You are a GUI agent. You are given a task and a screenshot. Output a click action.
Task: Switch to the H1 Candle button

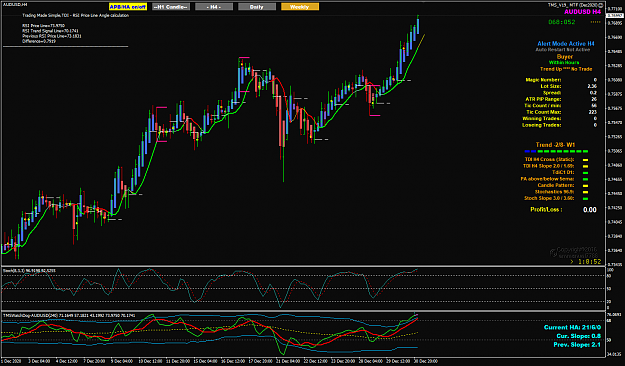pos(171,7)
